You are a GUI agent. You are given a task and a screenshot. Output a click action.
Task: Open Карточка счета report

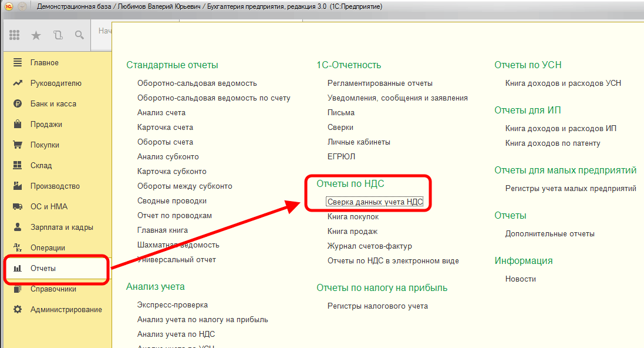point(165,127)
